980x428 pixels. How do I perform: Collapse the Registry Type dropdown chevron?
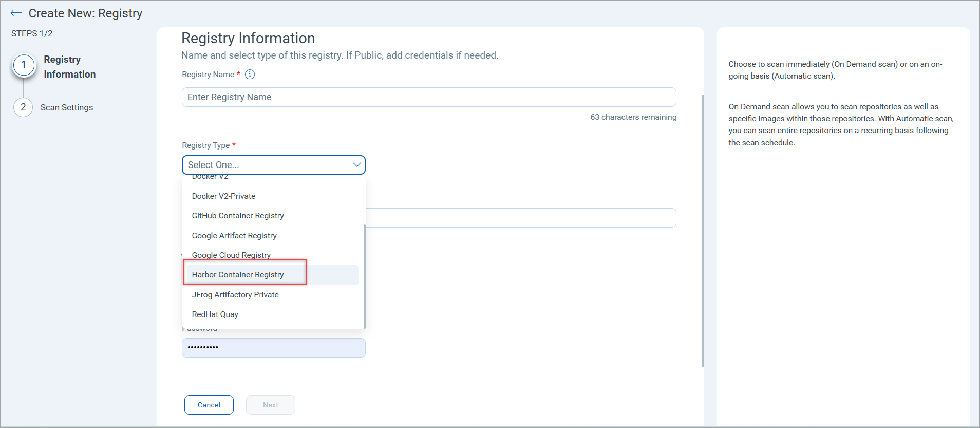point(356,165)
